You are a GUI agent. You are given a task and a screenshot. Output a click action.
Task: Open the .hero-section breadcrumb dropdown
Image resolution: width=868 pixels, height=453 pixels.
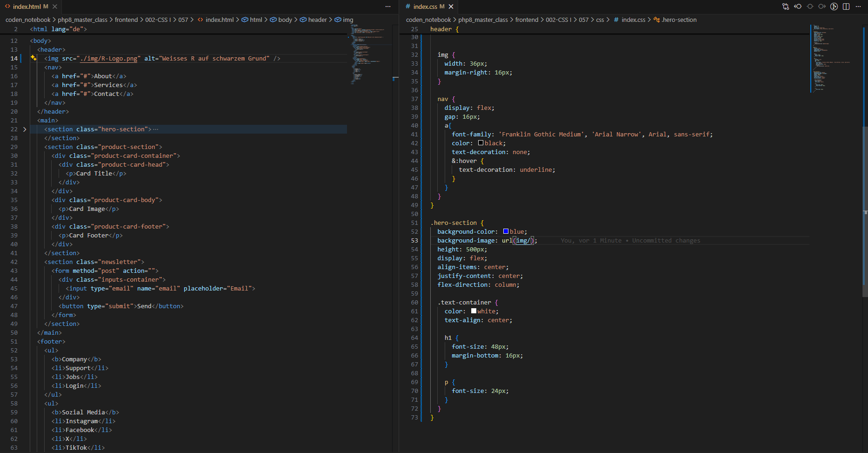click(679, 20)
